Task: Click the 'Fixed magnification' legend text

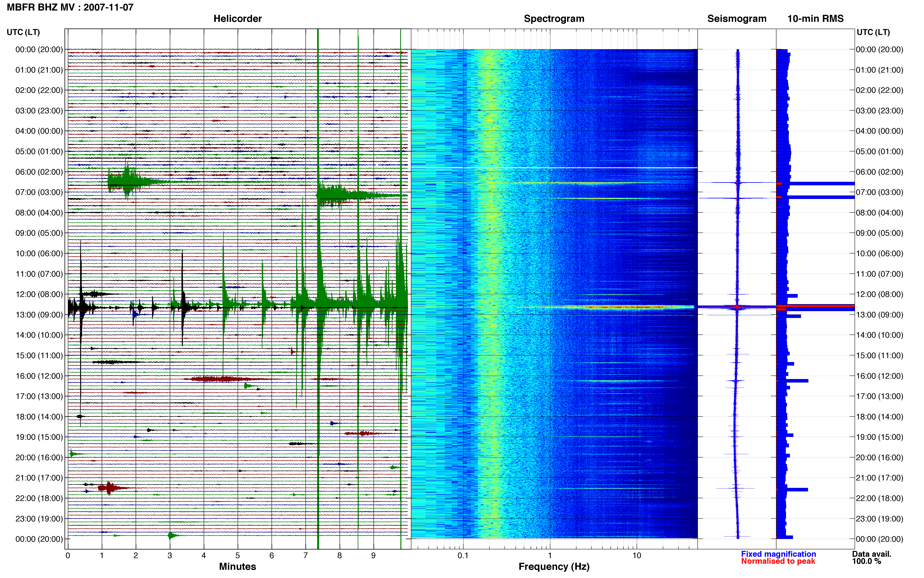Action: coord(778,554)
